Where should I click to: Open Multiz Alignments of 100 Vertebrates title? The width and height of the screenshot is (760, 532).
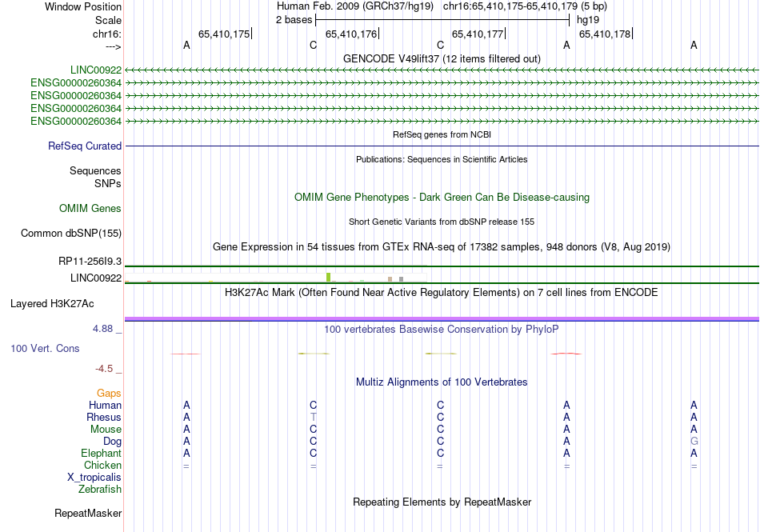coord(442,382)
